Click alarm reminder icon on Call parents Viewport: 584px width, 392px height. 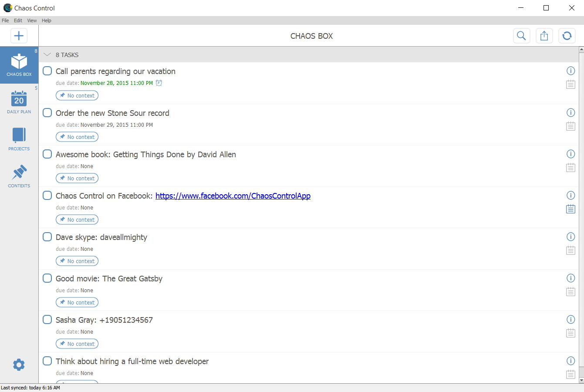point(159,83)
